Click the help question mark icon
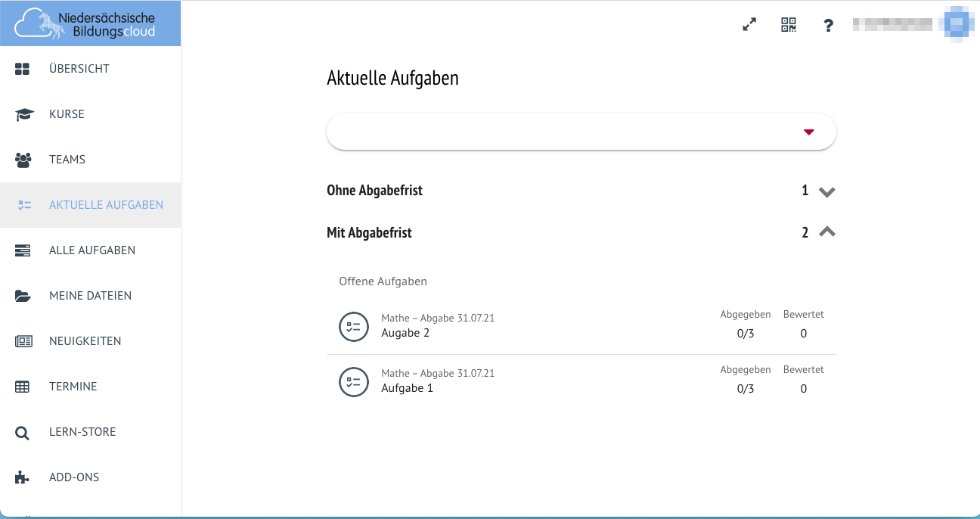Screen dimensions: 980x519 point(829,26)
